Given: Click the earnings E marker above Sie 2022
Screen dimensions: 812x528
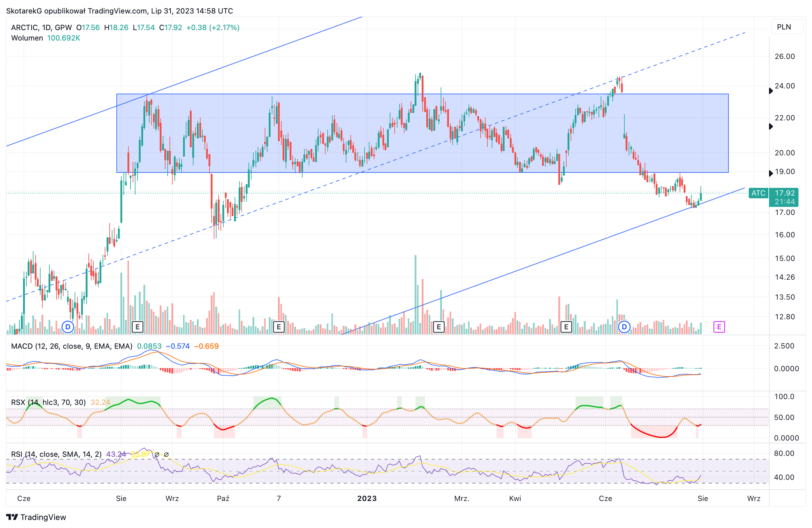Looking at the screenshot, I should tap(138, 327).
